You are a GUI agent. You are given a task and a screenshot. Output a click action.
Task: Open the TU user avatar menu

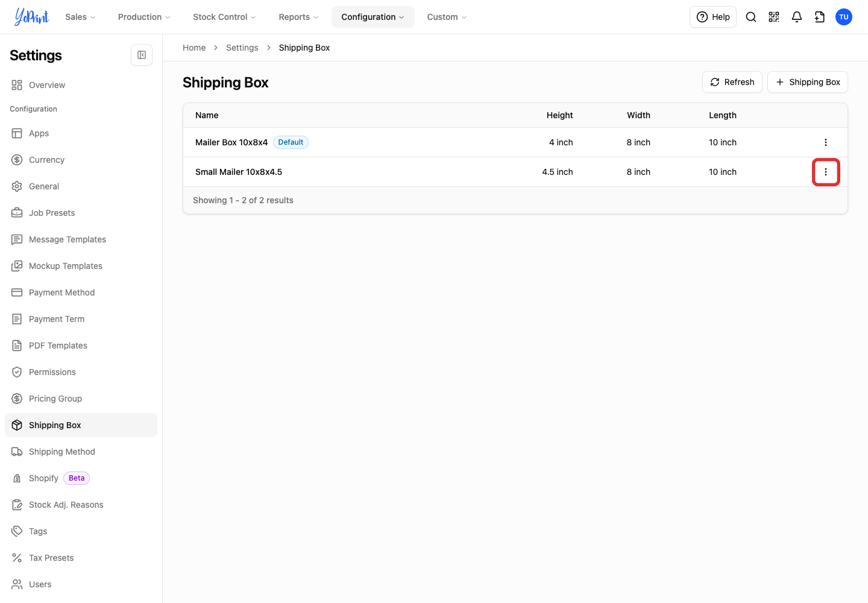(844, 17)
